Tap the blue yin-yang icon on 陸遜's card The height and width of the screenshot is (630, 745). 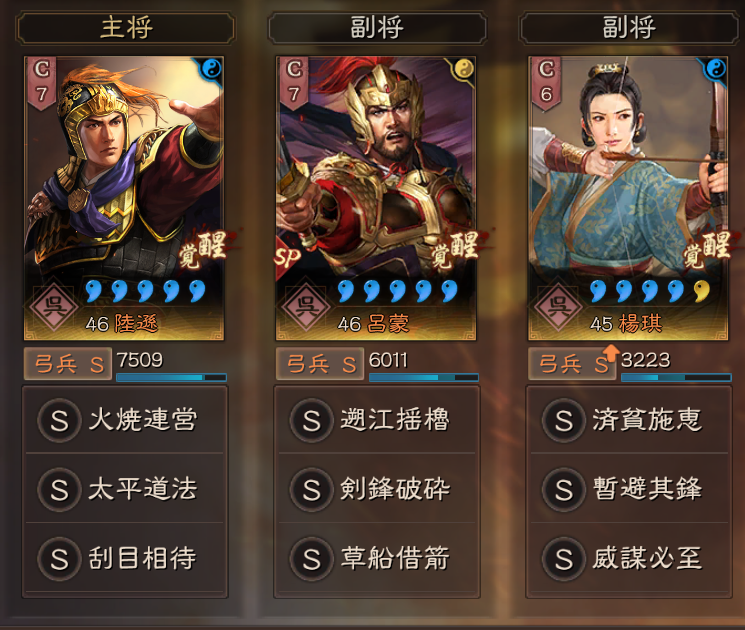[x=211, y=69]
